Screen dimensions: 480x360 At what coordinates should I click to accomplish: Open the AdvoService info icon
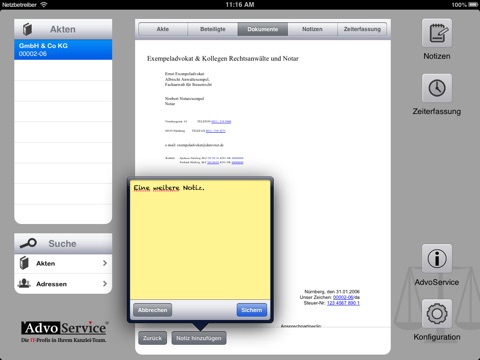tap(437, 259)
